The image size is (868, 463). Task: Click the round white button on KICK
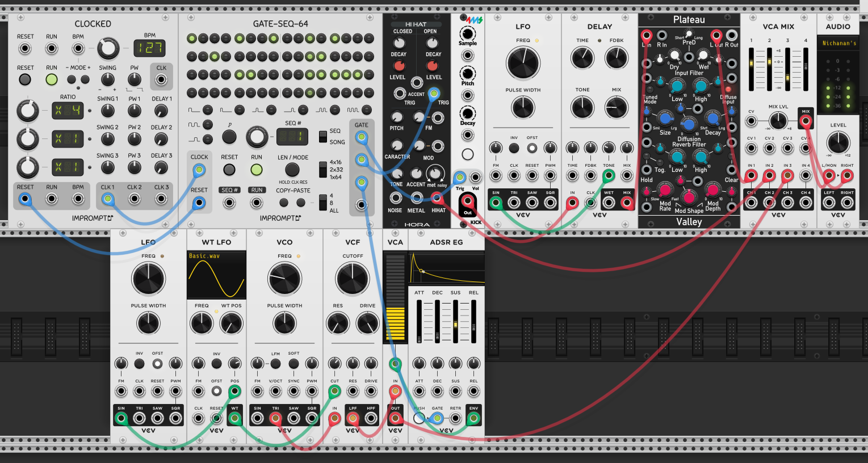[468, 154]
